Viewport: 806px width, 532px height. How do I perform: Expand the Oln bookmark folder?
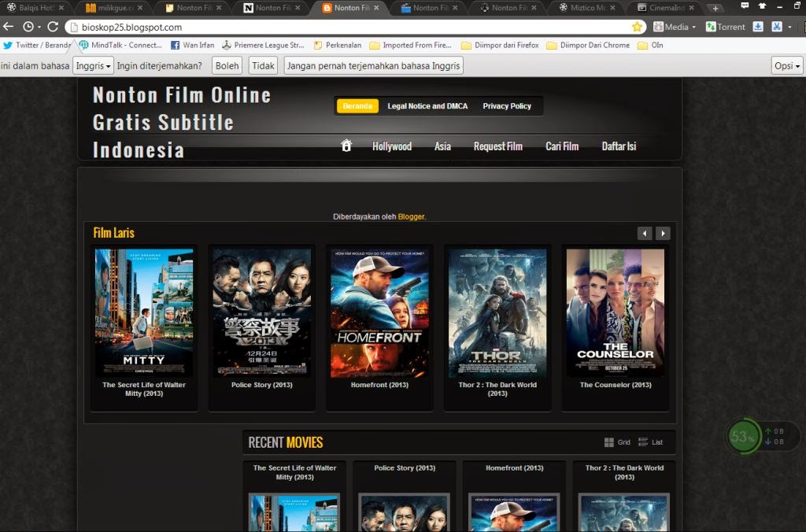(650, 45)
